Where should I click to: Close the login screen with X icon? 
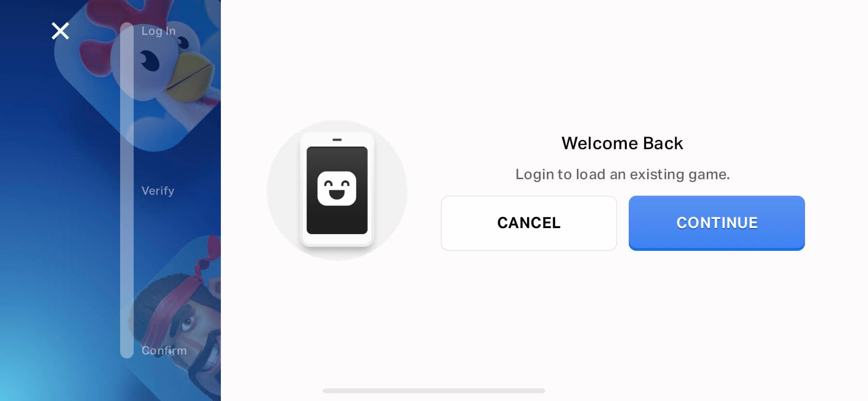pos(61,31)
